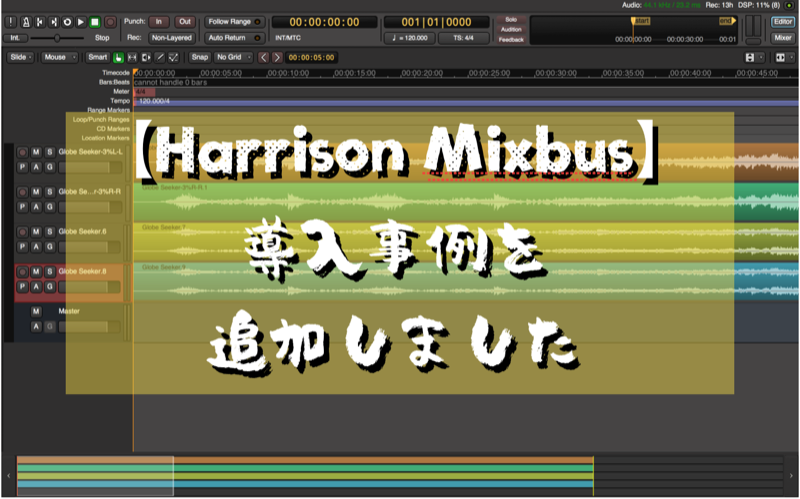The height and width of the screenshot is (499, 800).
Task: Arm global record with the record icon
Action: (x=110, y=22)
